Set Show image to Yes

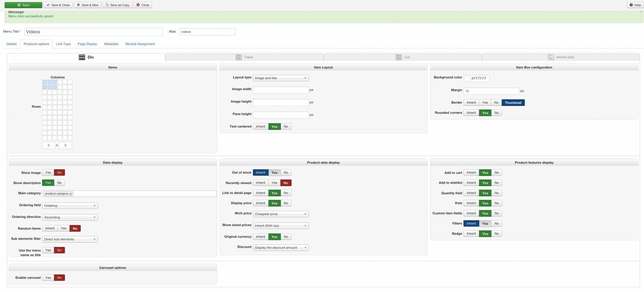pos(48,173)
